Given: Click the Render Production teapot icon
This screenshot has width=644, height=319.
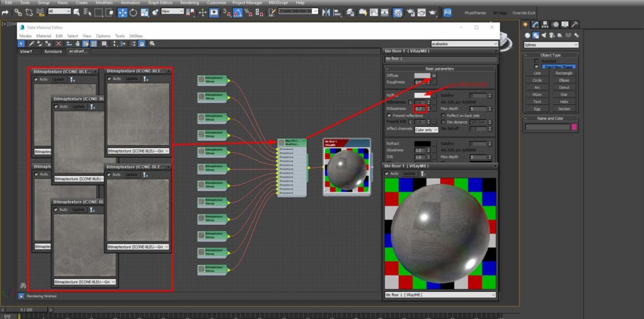Looking at the screenshot, I should 433,13.
